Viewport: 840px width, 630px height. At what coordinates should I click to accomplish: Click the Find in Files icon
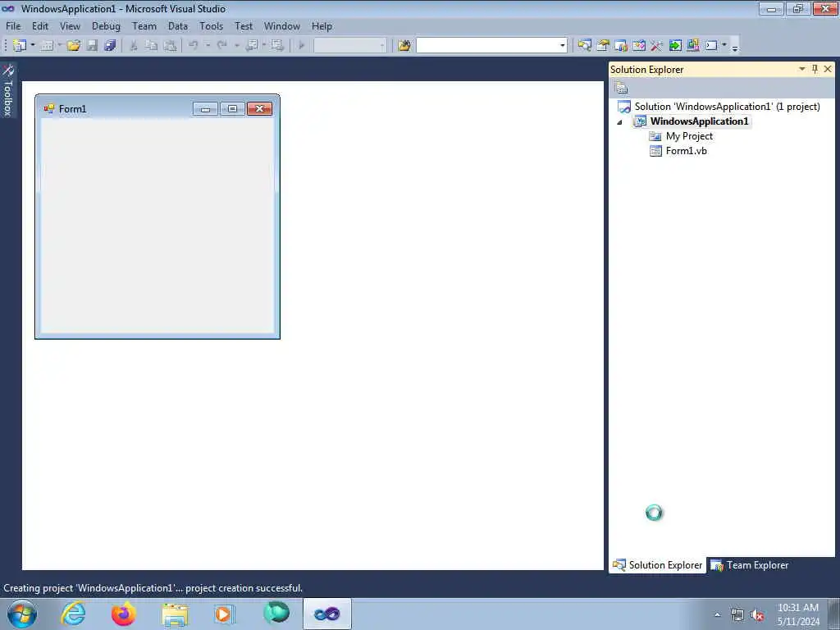point(404,46)
